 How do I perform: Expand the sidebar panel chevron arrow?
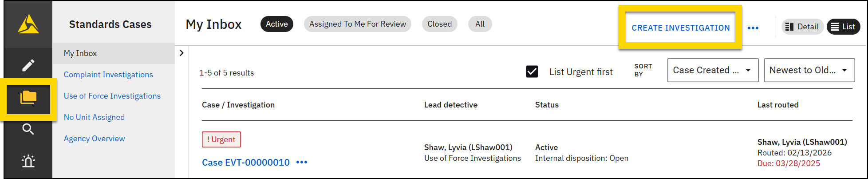(181, 53)
